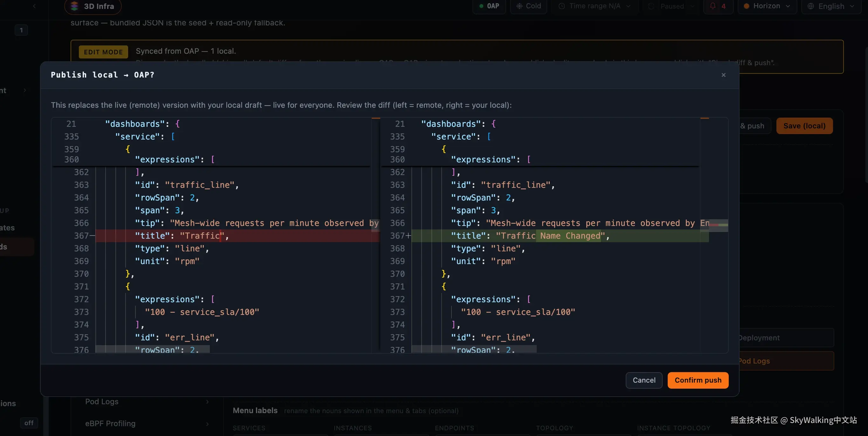Click the sidebar badge numbered 1

(21, 30)
